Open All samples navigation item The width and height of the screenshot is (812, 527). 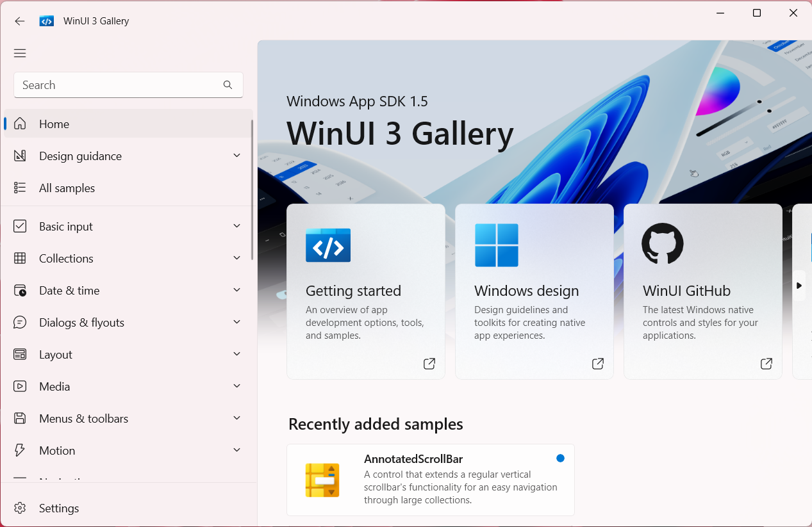coord(67,188)
